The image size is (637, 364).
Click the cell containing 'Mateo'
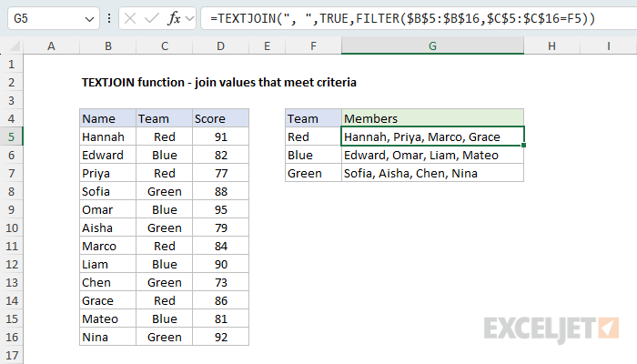107,318
